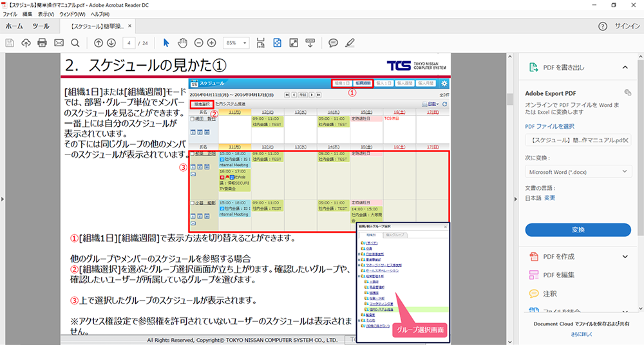Image resolution: width=644 pixels, height=345 pixels.
Task: Open the search magnifier tool
Action: pos(75,42)
